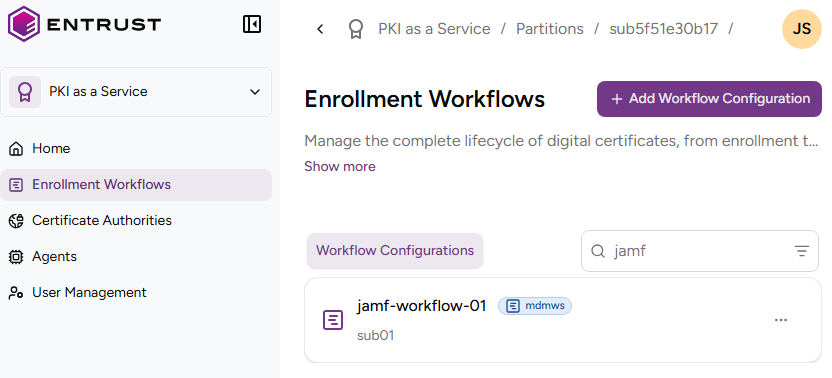832x378 pixels.
Task: Click the Show more link
Action: [x=340, y=167]
